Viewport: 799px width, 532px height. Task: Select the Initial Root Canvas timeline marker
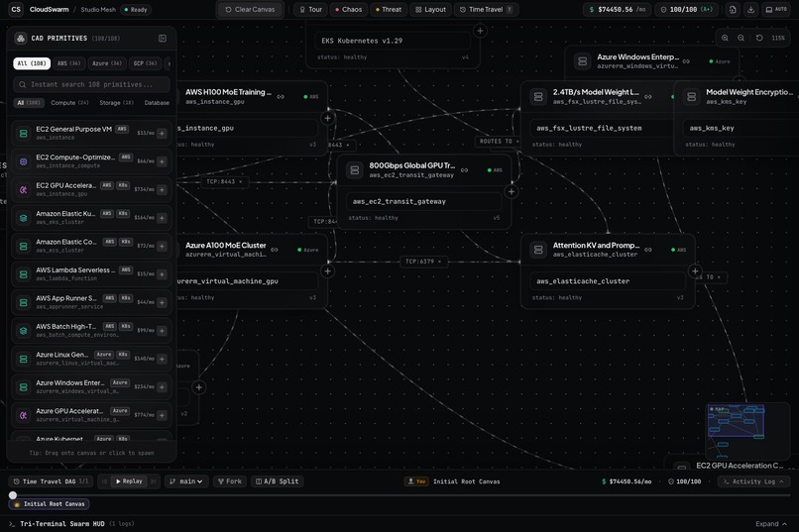pyautogui.click(x=50, y=504)
